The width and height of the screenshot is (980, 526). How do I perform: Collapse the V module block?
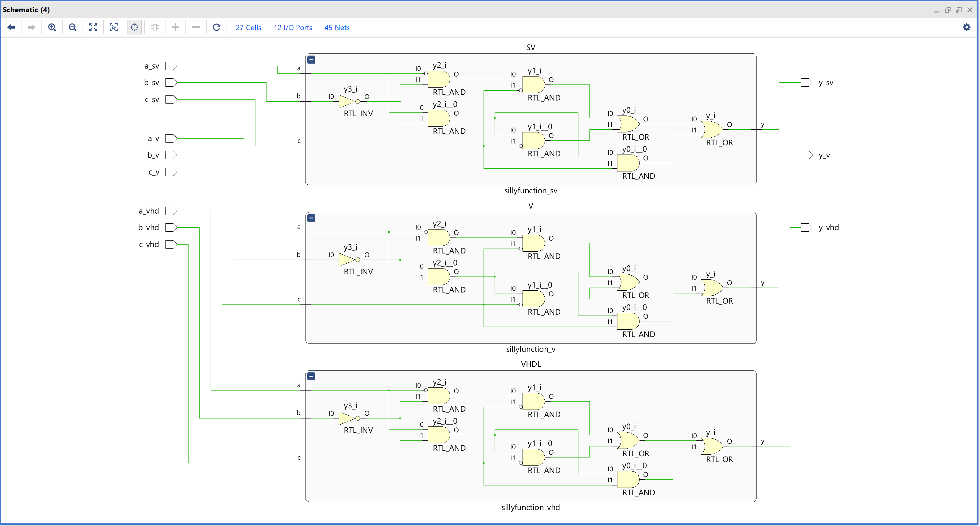311,218
